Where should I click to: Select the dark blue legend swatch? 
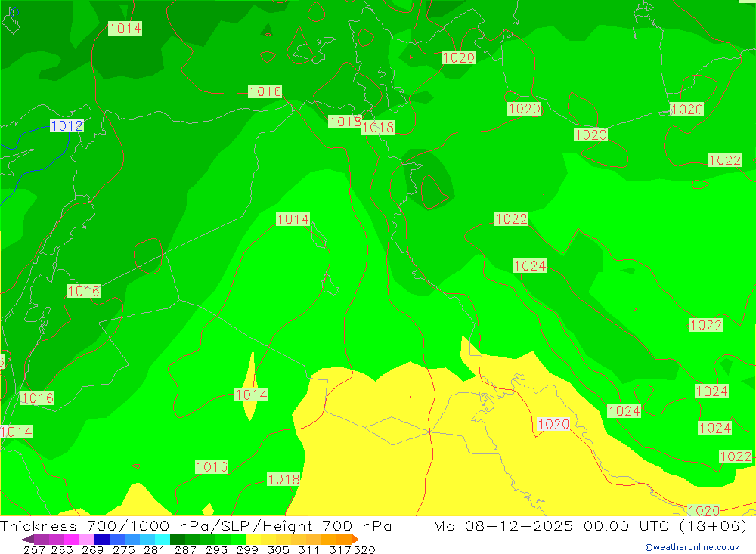click(x=102, y=539)
